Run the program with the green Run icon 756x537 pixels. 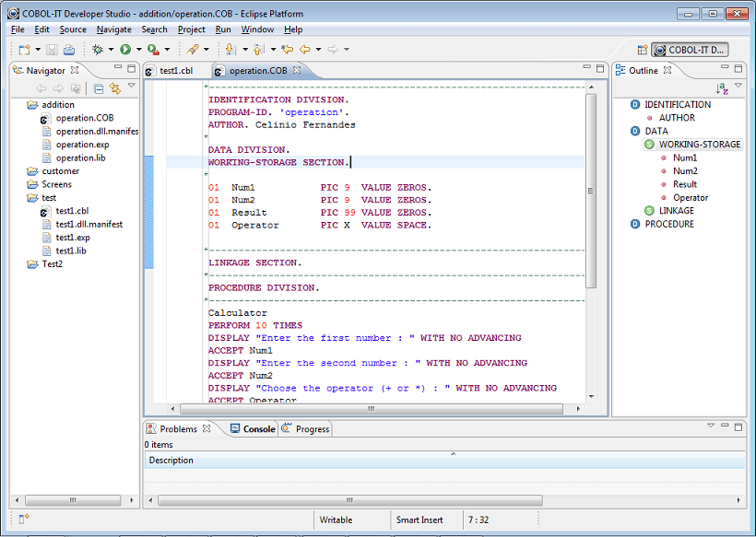[x=124, y=49]
